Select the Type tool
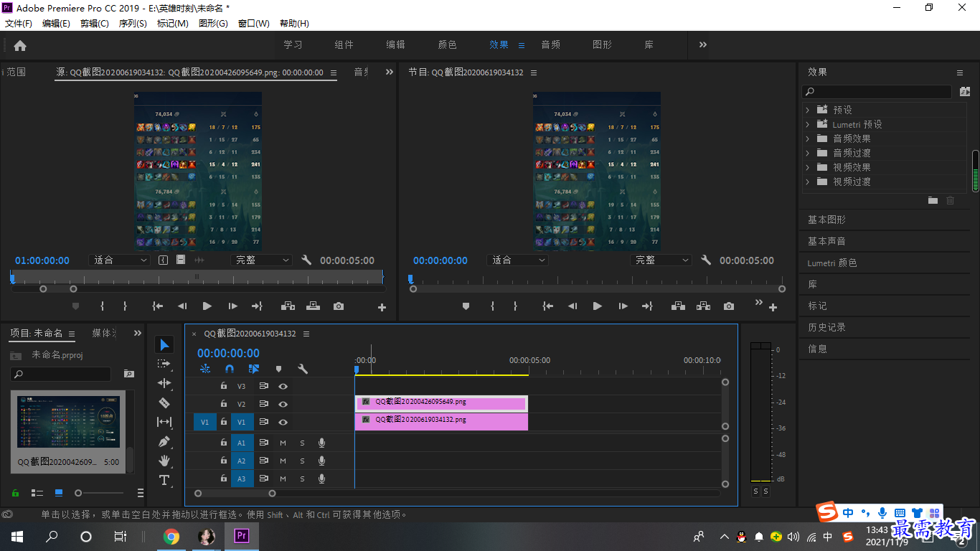 point(164,480)
